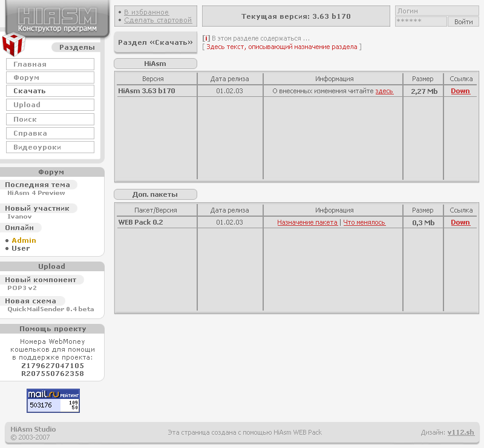This screenshot has height=448, width=484.
Task: Visit the v112.sh design link
Action: 460,432
